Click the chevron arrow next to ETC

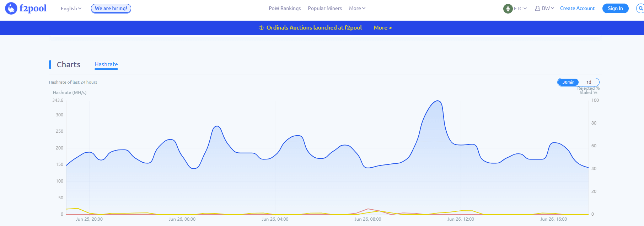click(x=525, y=9)
